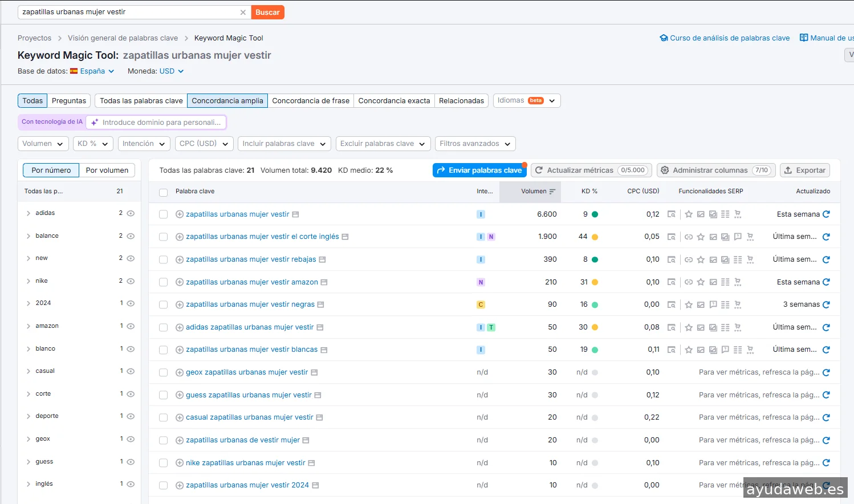Screen dimensions: 854x504
Task: Clear the search field with the X icon
Action: click(x=243, y=12)
